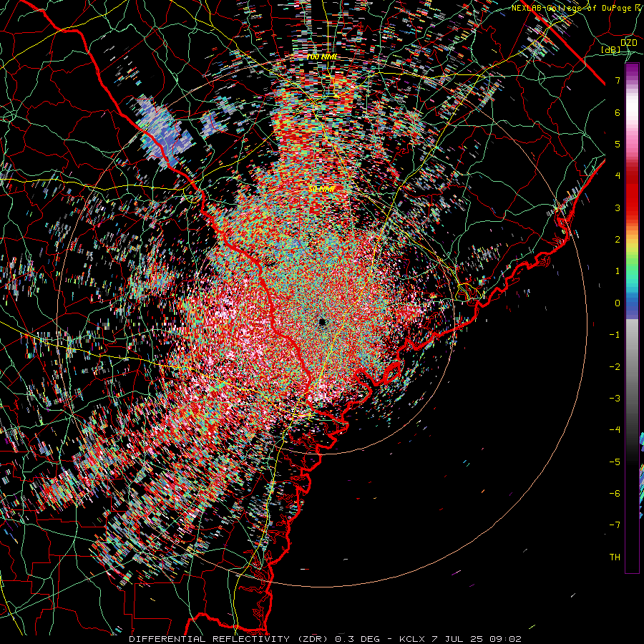Click the black radar site dot at map center
The image size is (644, 644).
[322, 321]
